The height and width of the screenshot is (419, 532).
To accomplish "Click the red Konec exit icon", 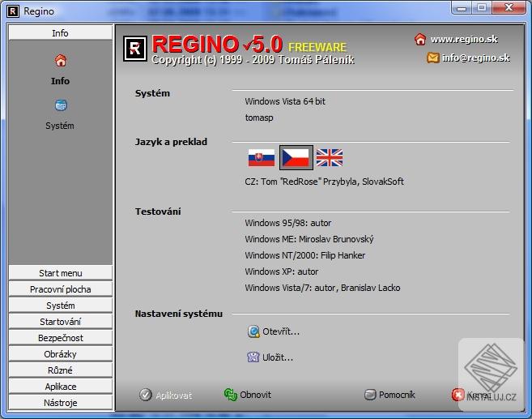I will point(458,395).
